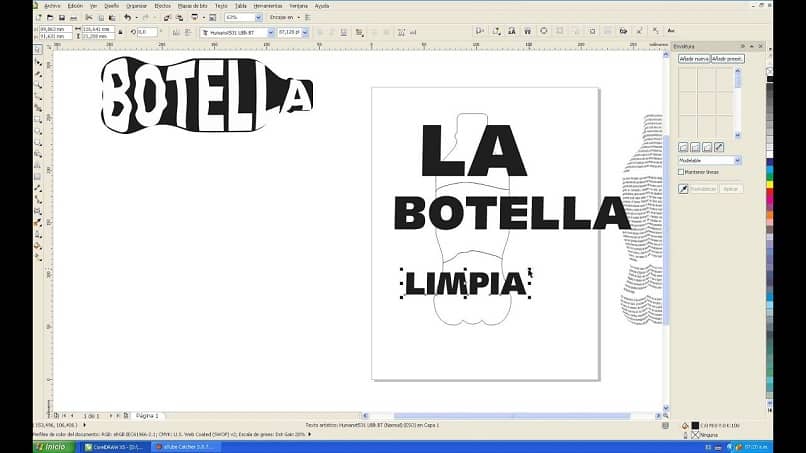Toggle straight line envelope mode
The width and height of the screenshot is (806, 453).
(x=683, y=148)
